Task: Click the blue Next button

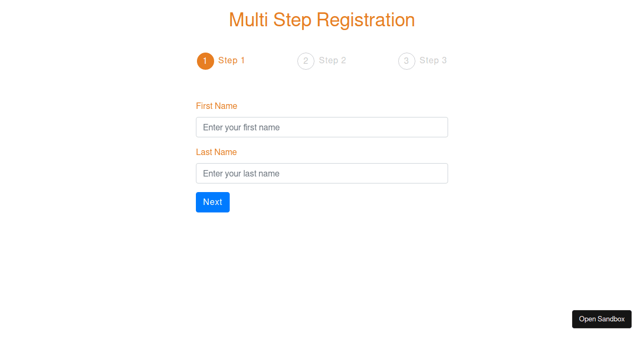Action: pos(213,202)
